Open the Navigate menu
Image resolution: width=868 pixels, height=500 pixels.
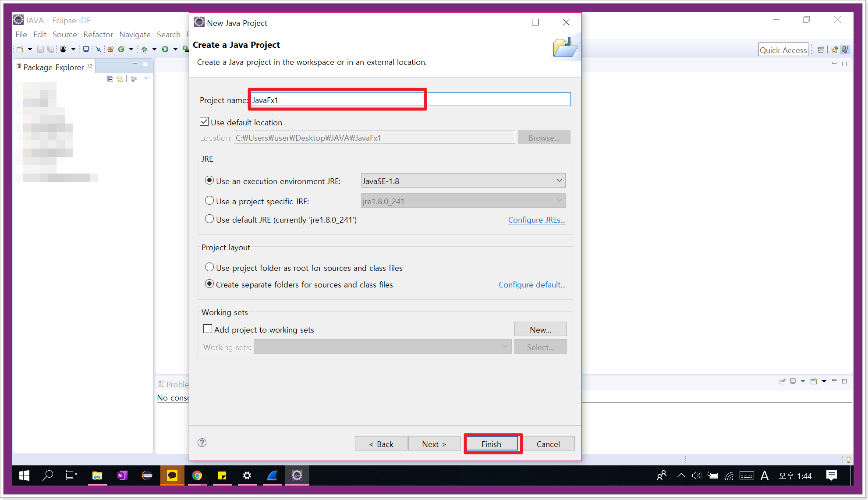[x=135, y=34]
